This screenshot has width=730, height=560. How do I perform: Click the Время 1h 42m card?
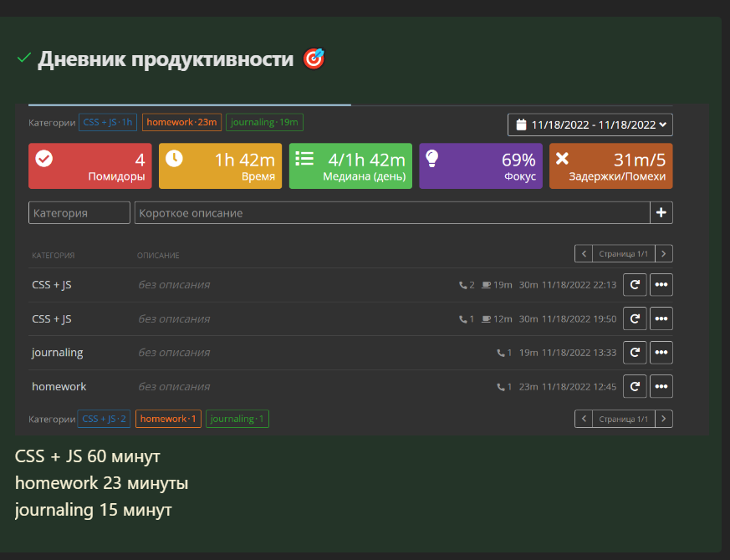(x=220, y=166)
